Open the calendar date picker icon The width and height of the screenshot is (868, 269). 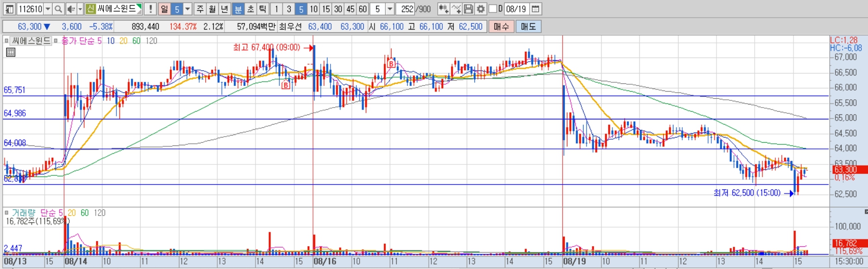tap(535, 9)
